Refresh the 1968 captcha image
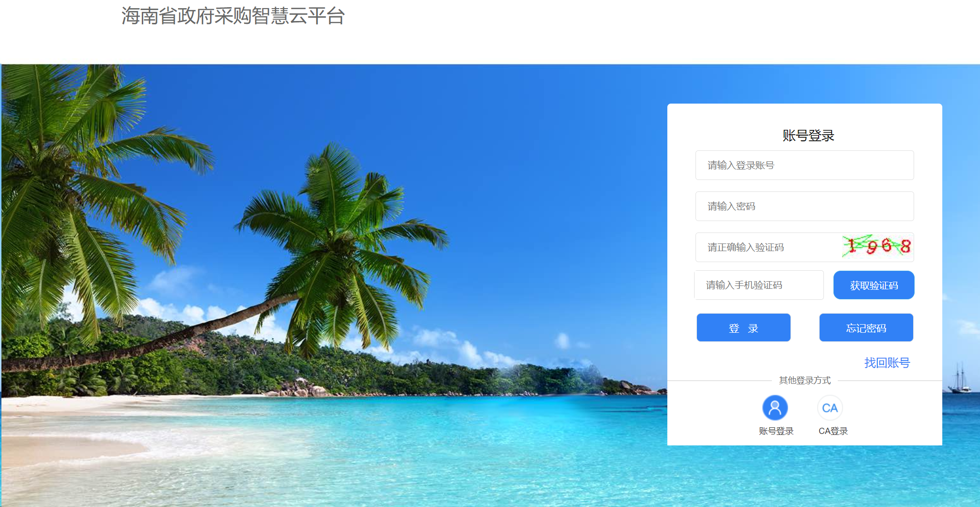 pyautogui.click(x=877, y=247)
